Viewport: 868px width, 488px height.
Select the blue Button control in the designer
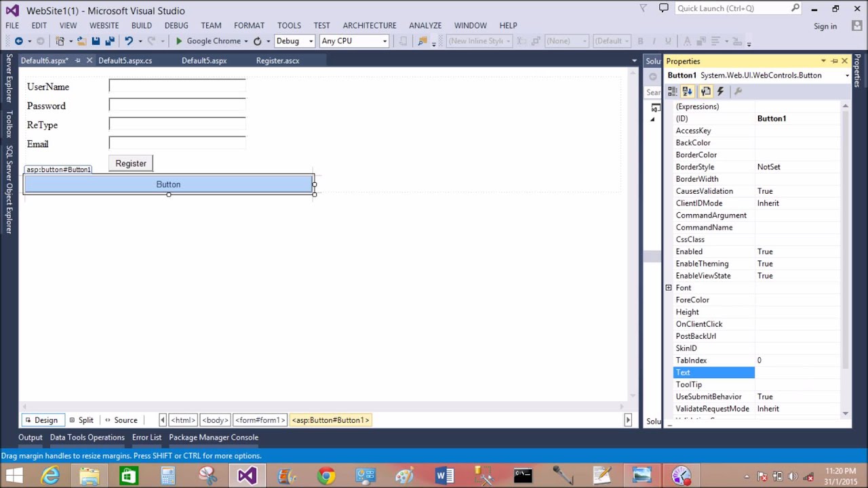pos(168,184)
